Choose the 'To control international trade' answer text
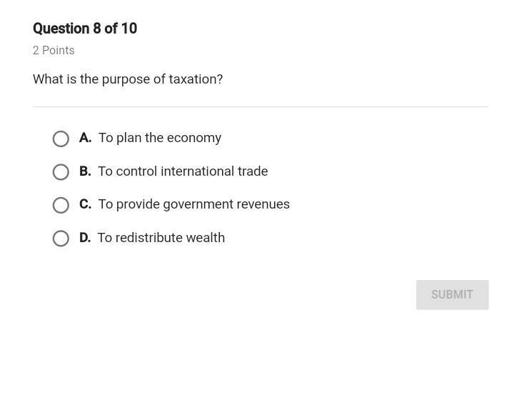The width and height of the screenshot is (514, 420). click(x=183, y=171)
